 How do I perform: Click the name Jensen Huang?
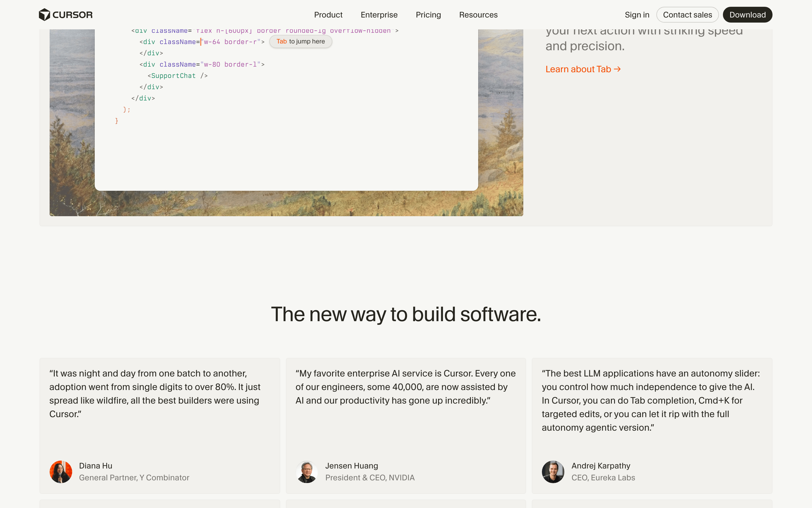coord(352,466)
